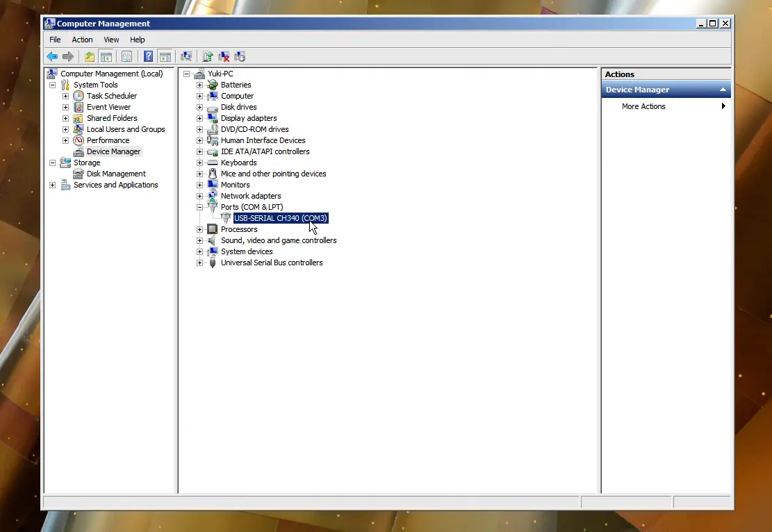Screen dimensions: 772x532
Task: Click the Universal Serial Bus controllers icon
Action: click(212, 263)
